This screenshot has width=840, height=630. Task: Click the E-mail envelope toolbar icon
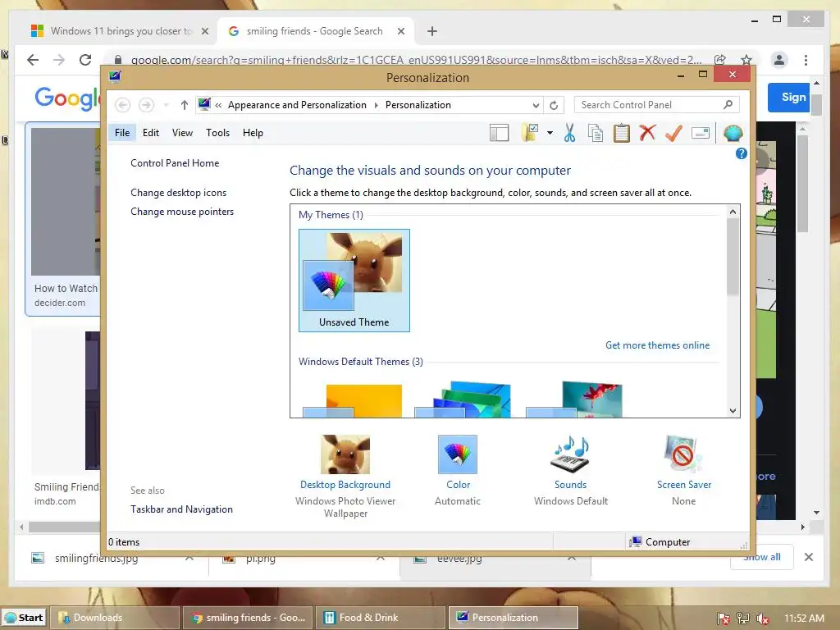[x=701, y=133]
